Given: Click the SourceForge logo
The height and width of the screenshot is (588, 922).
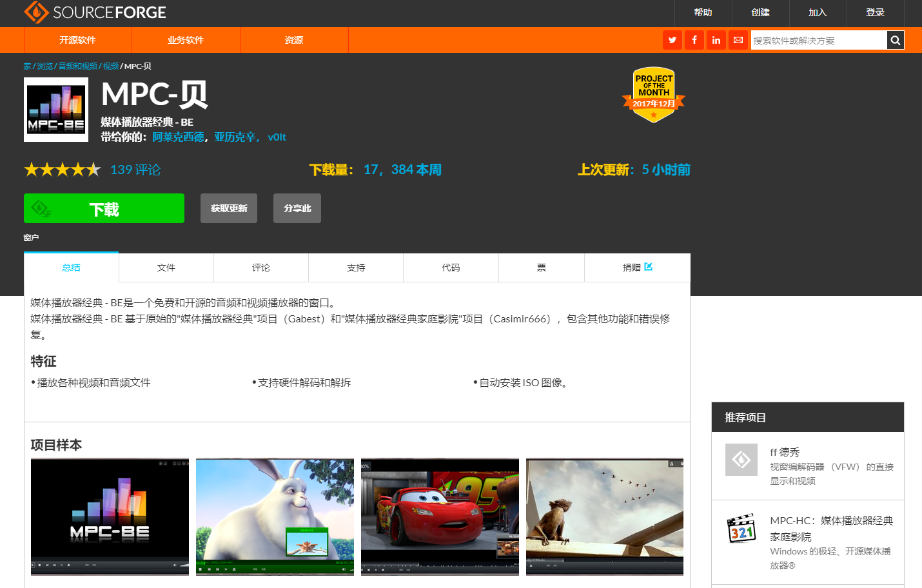Looking at the screenshot, I should tap(95, 12).
